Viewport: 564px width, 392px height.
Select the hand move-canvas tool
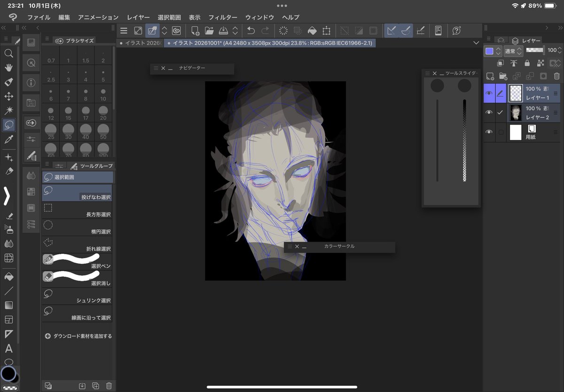click(x=8, y=68)
